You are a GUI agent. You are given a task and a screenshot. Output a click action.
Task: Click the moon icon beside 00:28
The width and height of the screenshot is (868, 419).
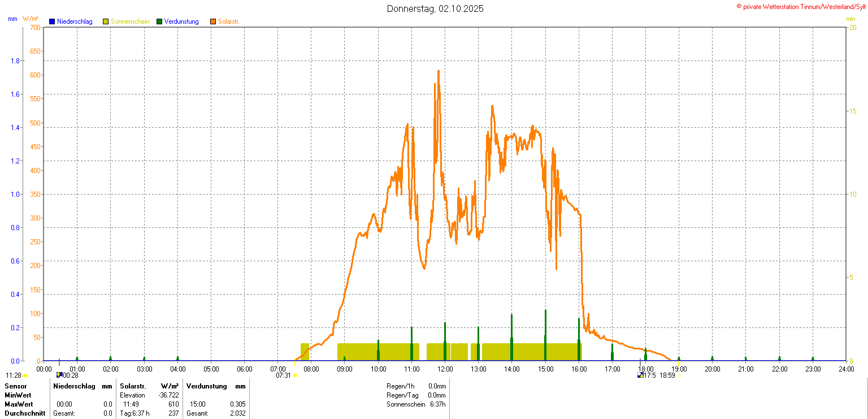coord(59,375)
